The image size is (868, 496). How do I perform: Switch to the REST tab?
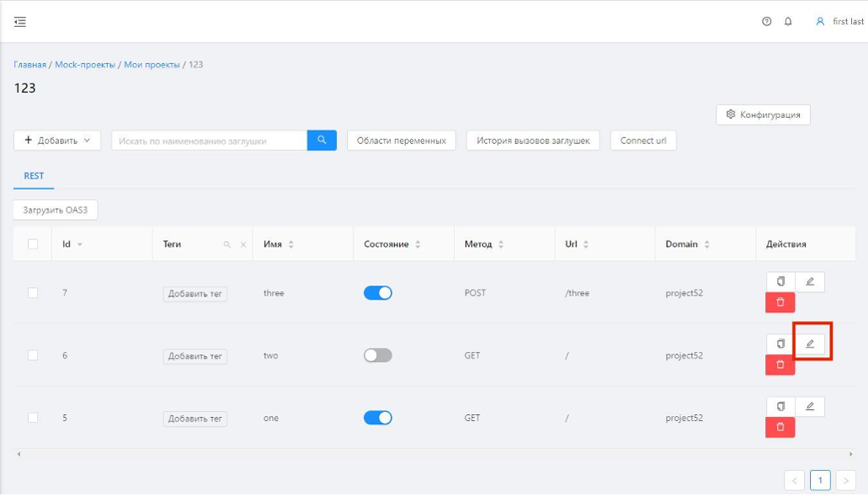pyautogui.click(x=34, y=176)
